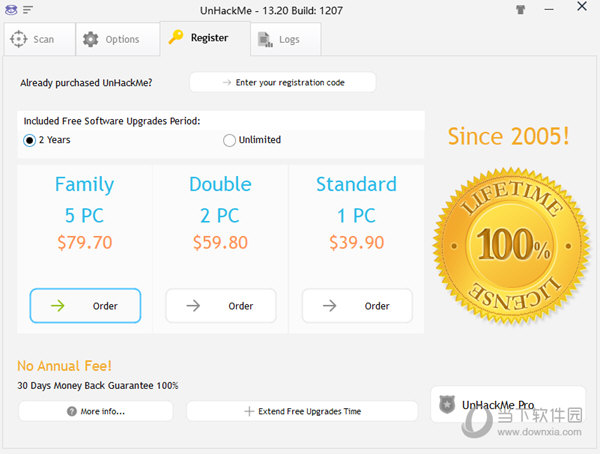600x454 pixels.
Task: Click the t-shirt skin icon
Action: pyautogui.click(x=520, y=10)
